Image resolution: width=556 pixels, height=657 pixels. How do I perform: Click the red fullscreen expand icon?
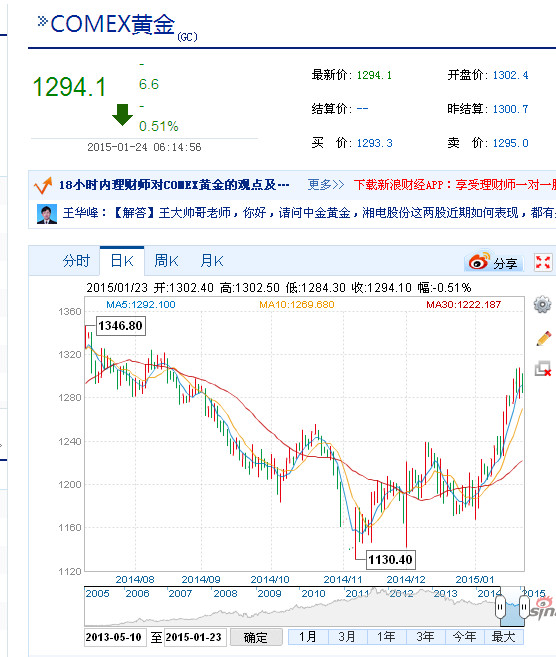[x=543, y=263]
